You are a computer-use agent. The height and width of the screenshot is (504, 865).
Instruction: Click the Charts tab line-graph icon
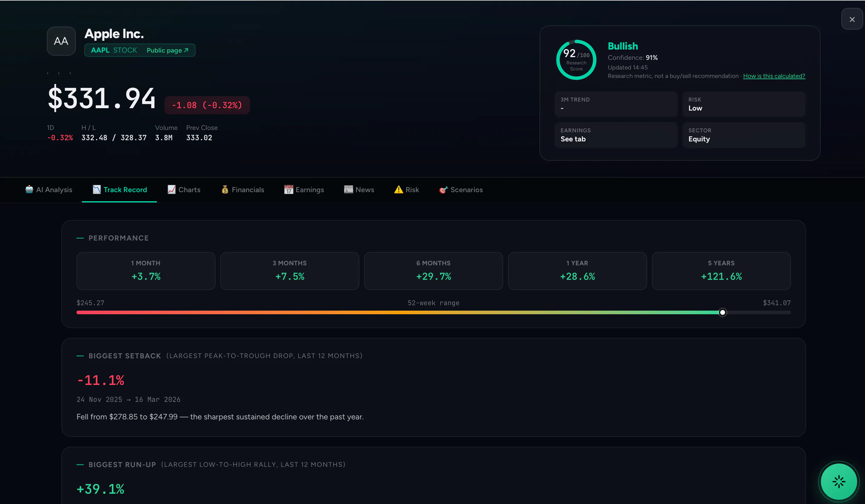tap(171, 189)
